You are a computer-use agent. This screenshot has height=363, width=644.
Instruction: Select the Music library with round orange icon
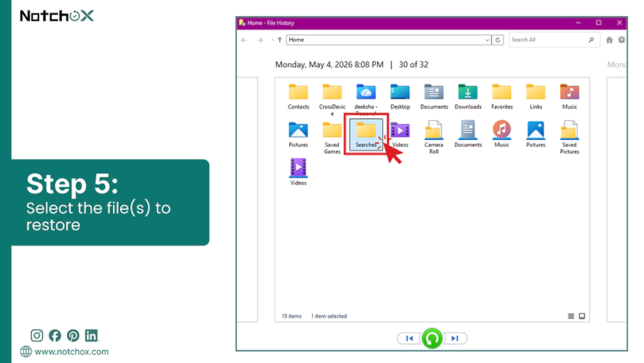502,134
